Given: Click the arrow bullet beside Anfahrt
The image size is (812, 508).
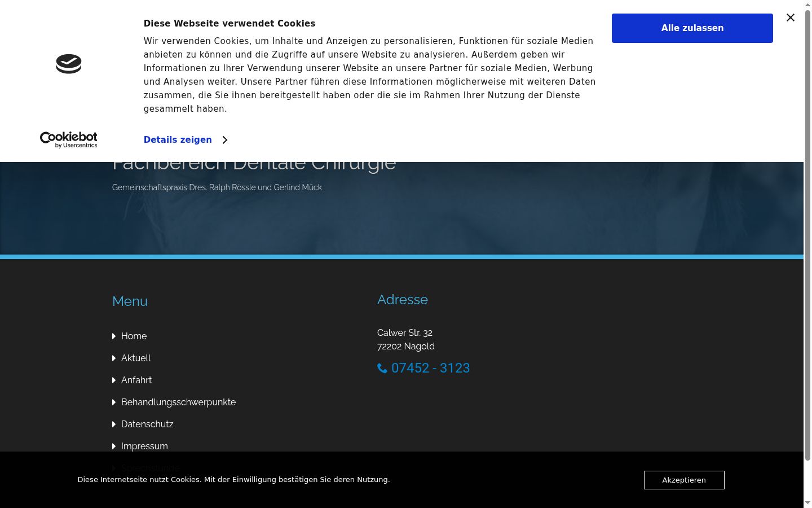Looking at the screenshot, I should (x=114, y=380).
